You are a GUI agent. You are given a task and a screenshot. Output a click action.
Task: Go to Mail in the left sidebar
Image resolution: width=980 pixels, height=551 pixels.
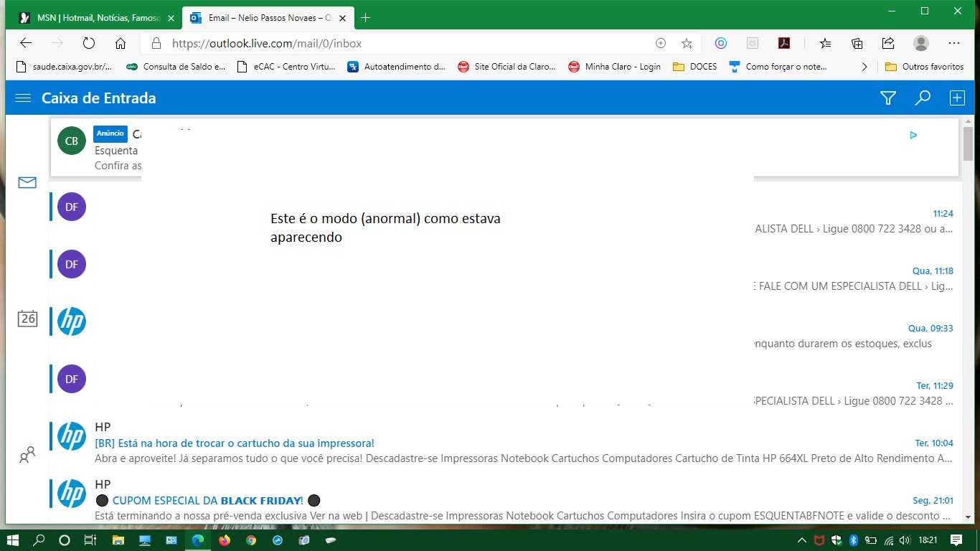(x=27, y=183)
